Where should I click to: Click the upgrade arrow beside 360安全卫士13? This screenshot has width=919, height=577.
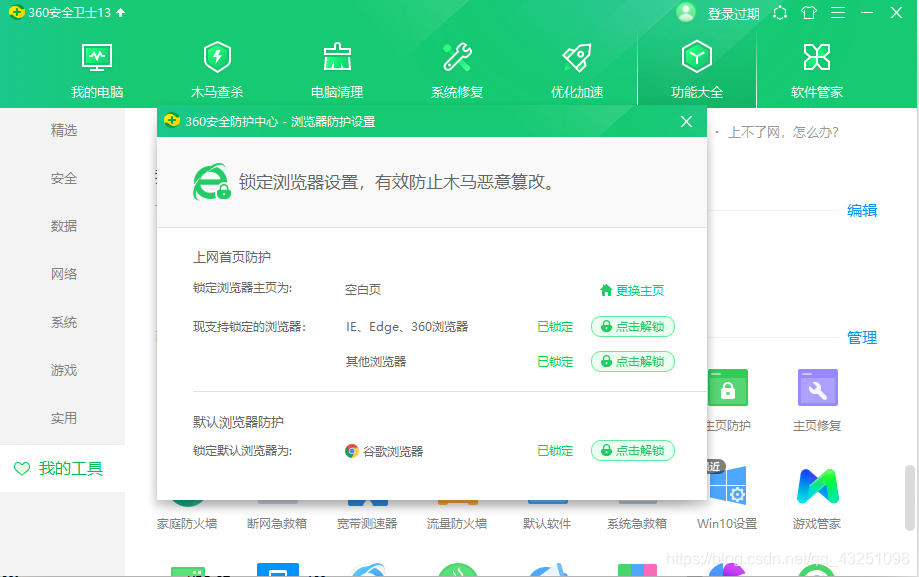pos(121,12)
